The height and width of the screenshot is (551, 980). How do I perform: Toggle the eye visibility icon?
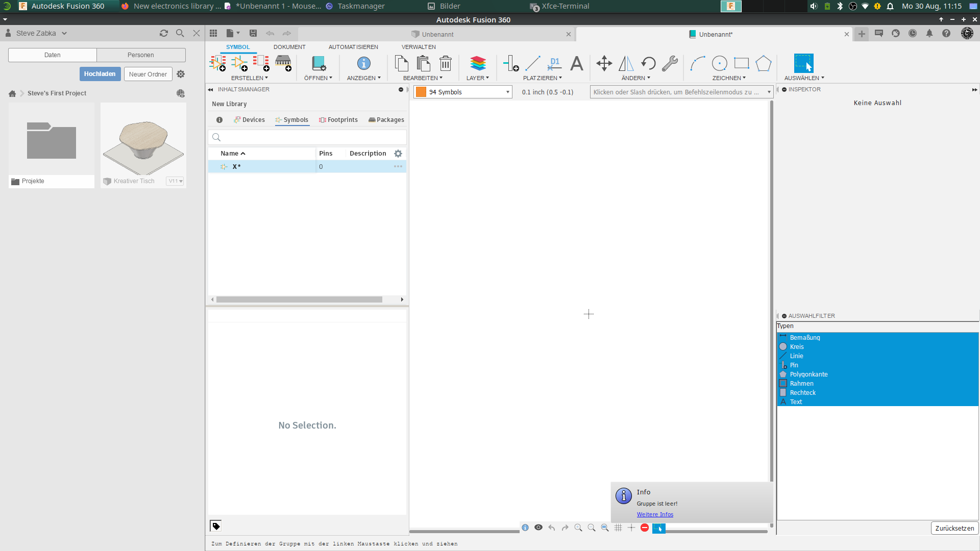point(538,528)
